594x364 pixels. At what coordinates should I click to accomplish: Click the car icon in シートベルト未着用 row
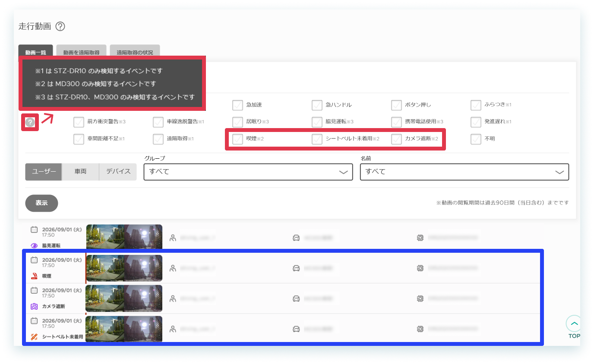296,329
